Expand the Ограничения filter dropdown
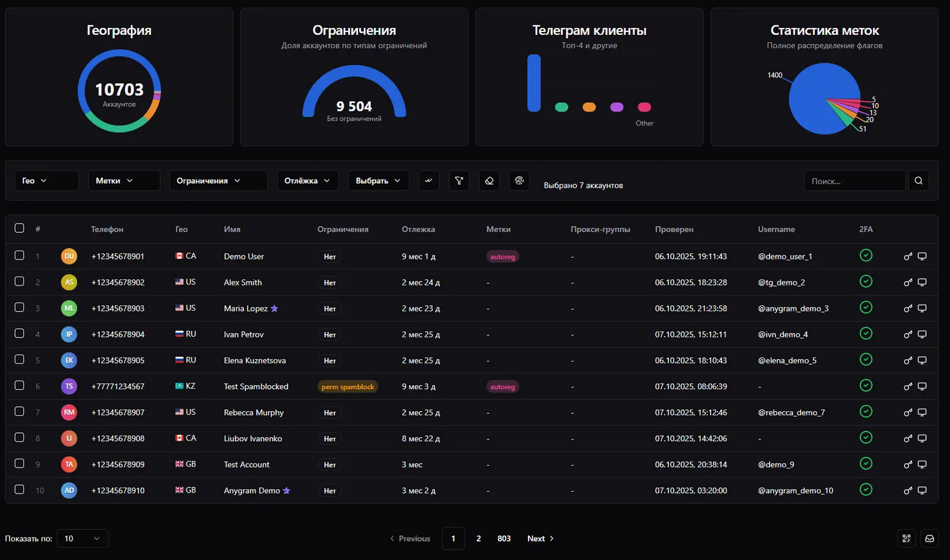Image resolution: width=950 pixels, height=560 pixels. pyautogui.click(x=218, y=181)
